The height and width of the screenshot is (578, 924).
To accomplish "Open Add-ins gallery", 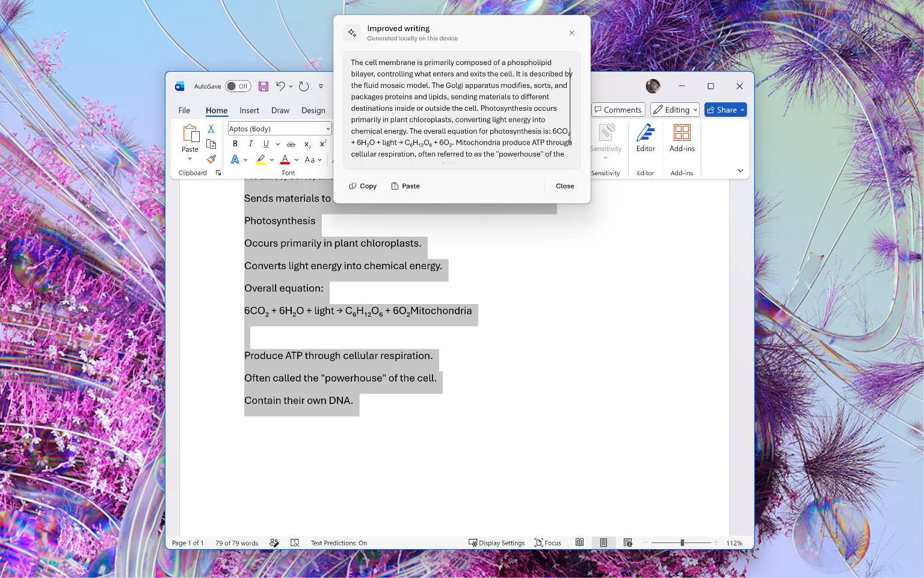I will 682,138.
